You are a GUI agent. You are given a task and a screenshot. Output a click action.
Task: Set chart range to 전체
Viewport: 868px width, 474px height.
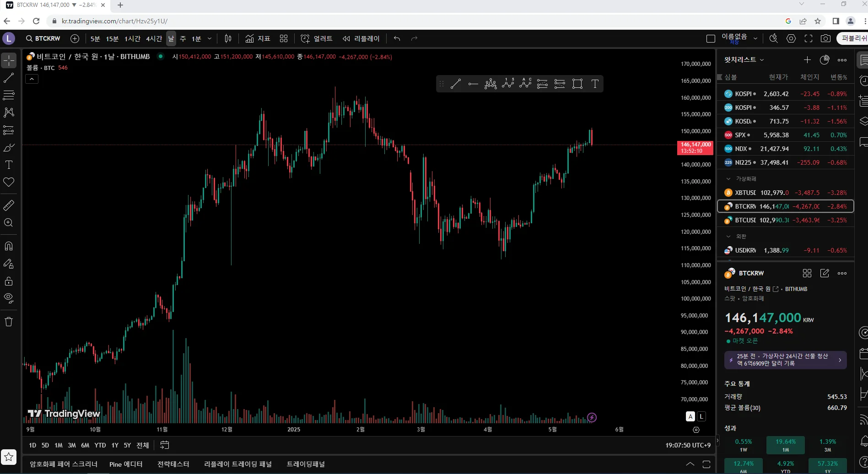(x=143, y=445)
